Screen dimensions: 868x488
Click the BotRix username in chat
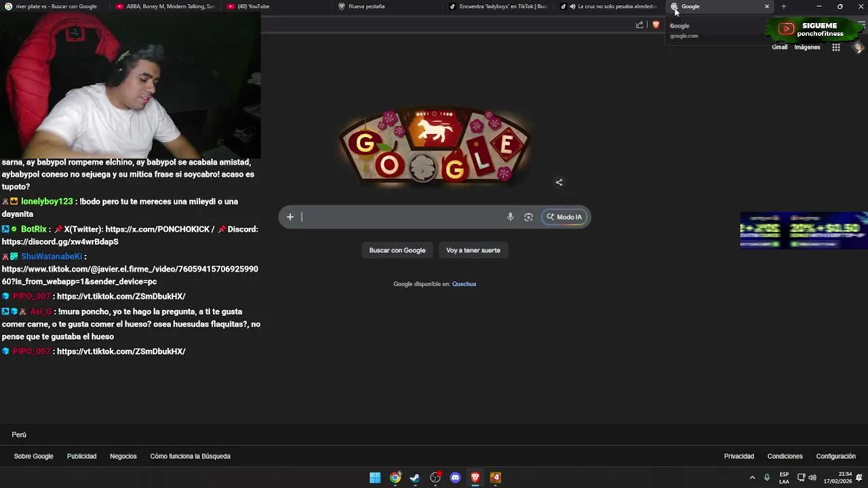pos(34,229)
